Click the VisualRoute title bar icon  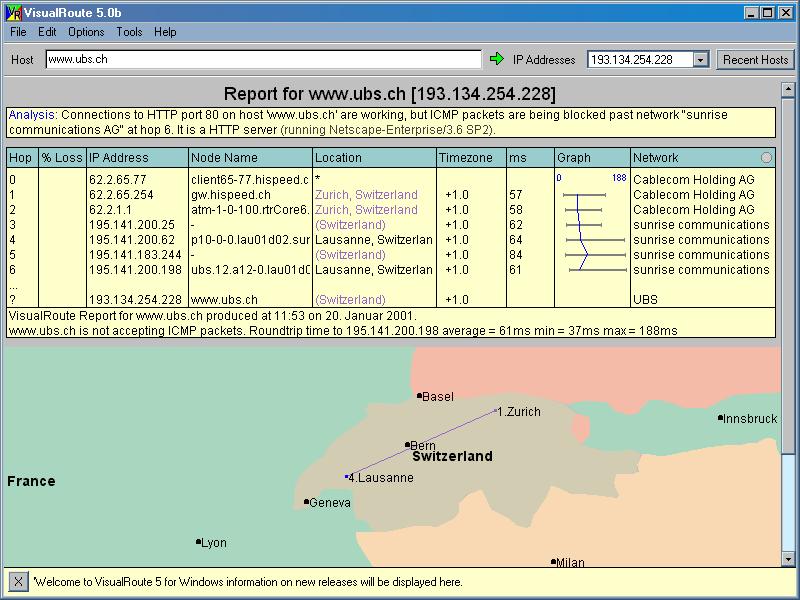point(13,13)
